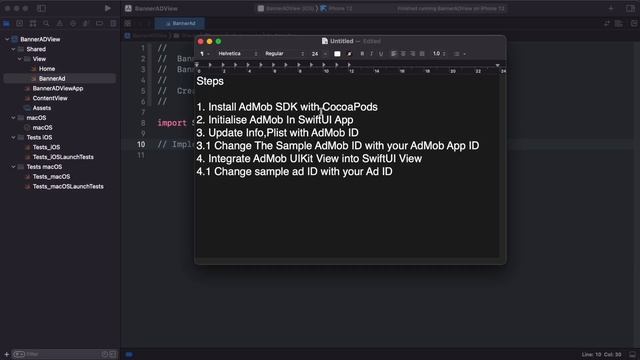The width and height of the screenshot is (640, 360).
Task: Center text in TextEdit
Action: click(x=403, y=53)
